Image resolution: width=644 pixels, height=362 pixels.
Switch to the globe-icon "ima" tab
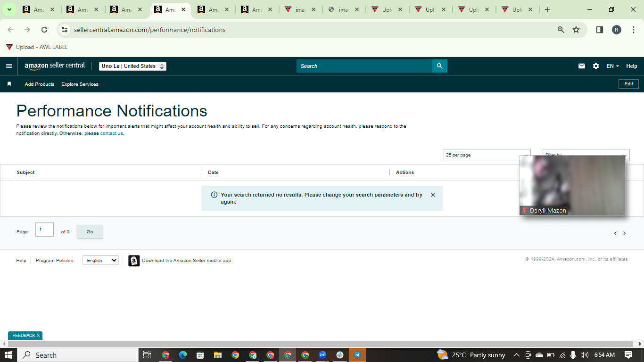click(x=344, y=9)
